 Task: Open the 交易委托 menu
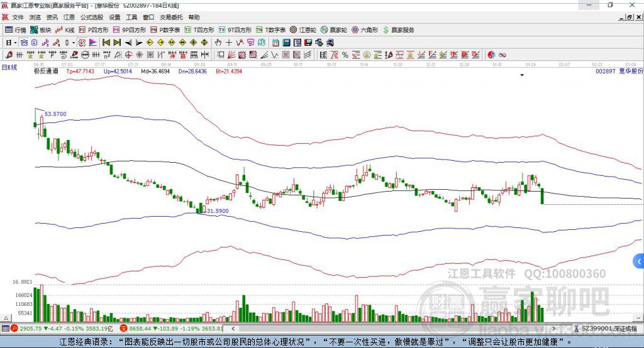(x=171, y=17)
